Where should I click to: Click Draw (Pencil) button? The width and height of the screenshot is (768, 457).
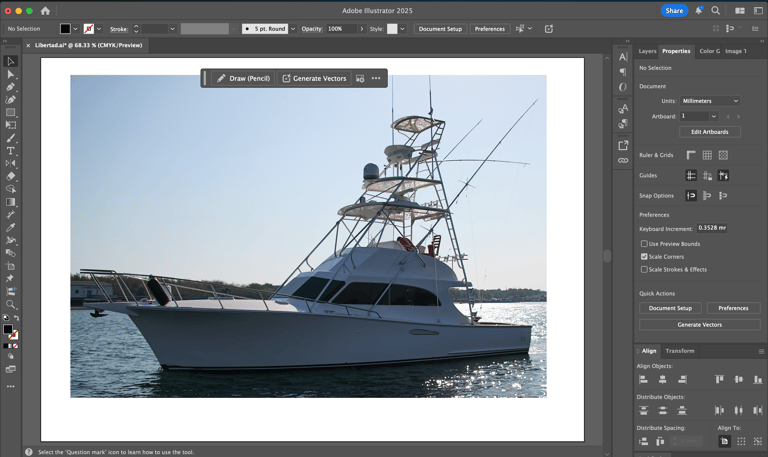243,78
